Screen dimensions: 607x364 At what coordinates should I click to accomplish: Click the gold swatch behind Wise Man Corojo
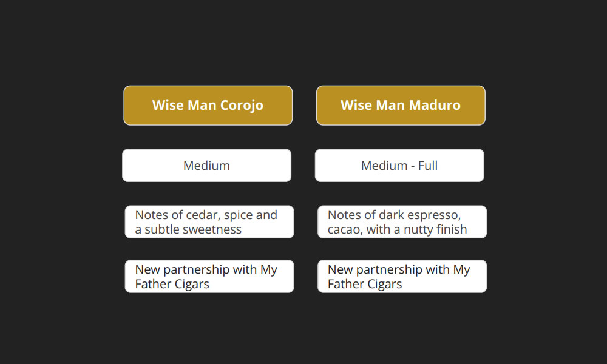coord(137,115)
